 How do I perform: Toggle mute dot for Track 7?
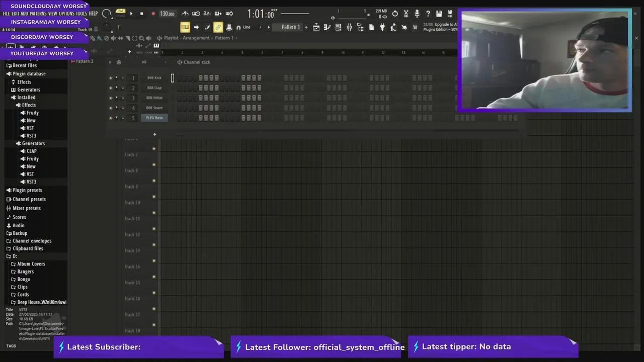pos(154,148)
